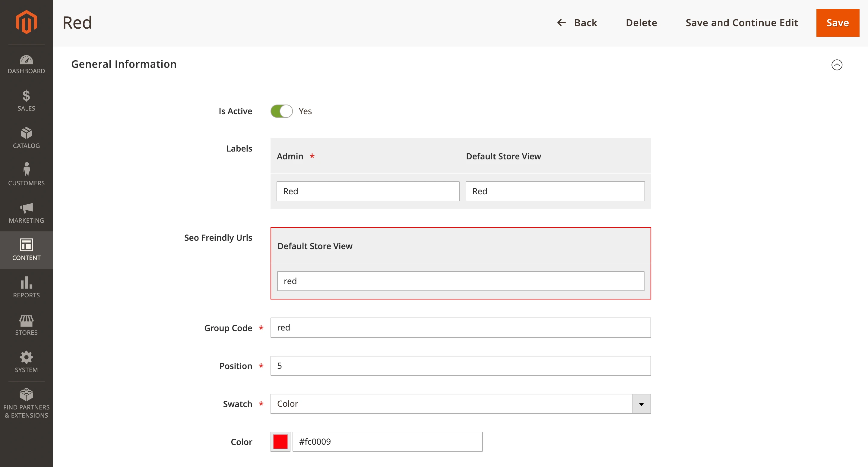This screenshot has height=467, width=868.
Task: Toggle the Is Active switch
Action: [x=281, y=111]
